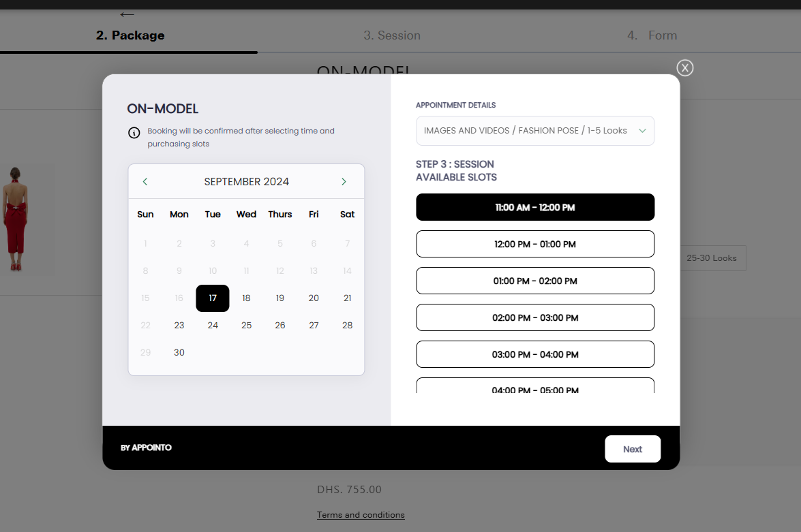The image size is (801, 532).
Task: Pick September 30 in the calendar
Action: 179,352
